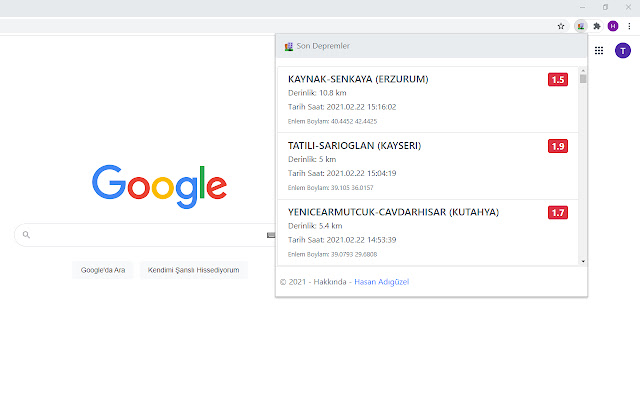Viewport: 640px width, 400px height.
Task: Click Tarih Saat 2021.02.22 15:16:02
Action: point(342,107)
